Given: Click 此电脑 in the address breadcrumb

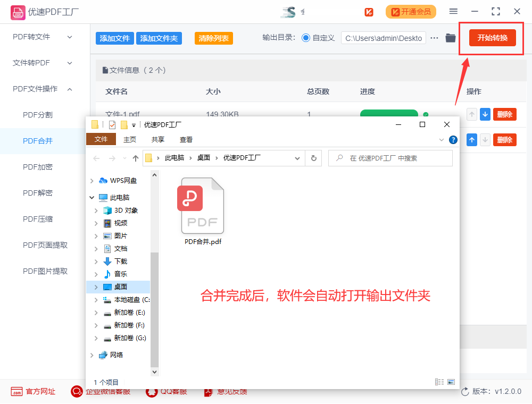Looking at the screenshot, I should pyautogui.click(x=174, y=158).
